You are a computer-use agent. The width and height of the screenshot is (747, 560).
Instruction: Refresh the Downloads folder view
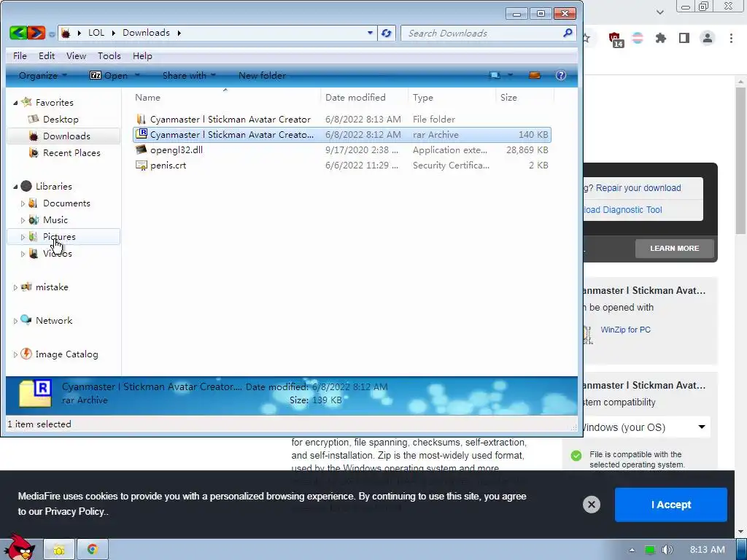click(x=387, y=33)
